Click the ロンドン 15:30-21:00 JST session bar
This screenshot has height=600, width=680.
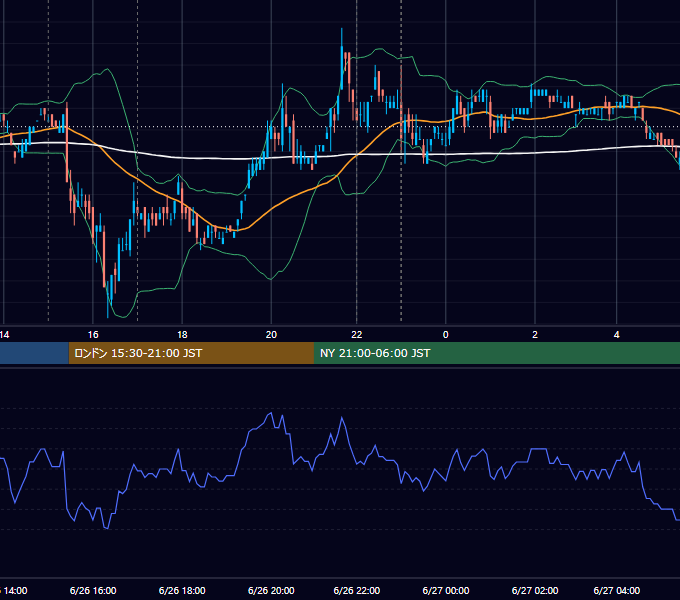pyautogui.click(x=191, y=353)
